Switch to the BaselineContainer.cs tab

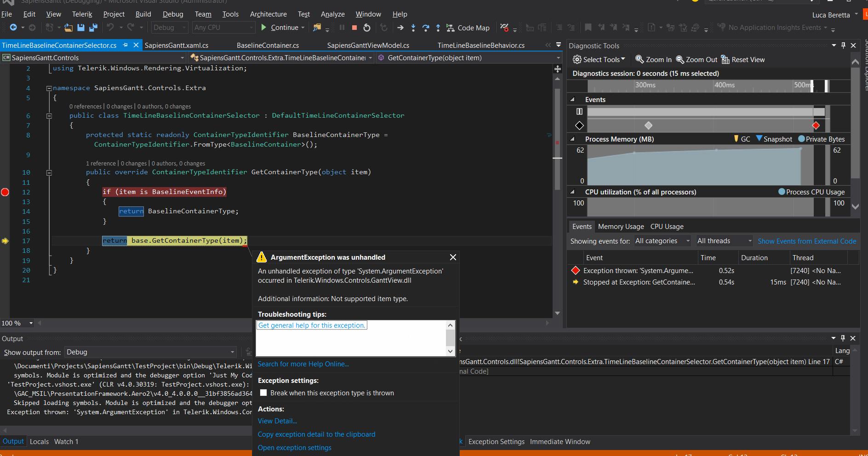tap(268, 46)
